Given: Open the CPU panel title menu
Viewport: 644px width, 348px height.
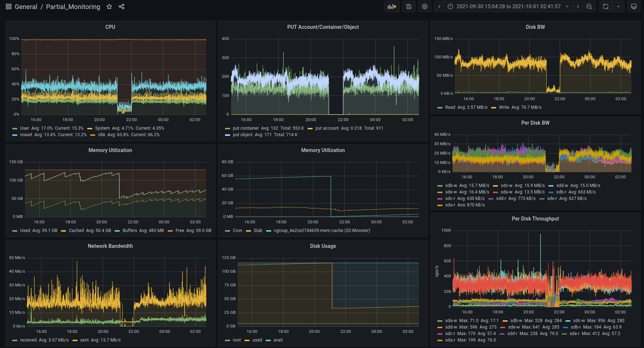Looking at the screenshot, I should tap(110, 27).
